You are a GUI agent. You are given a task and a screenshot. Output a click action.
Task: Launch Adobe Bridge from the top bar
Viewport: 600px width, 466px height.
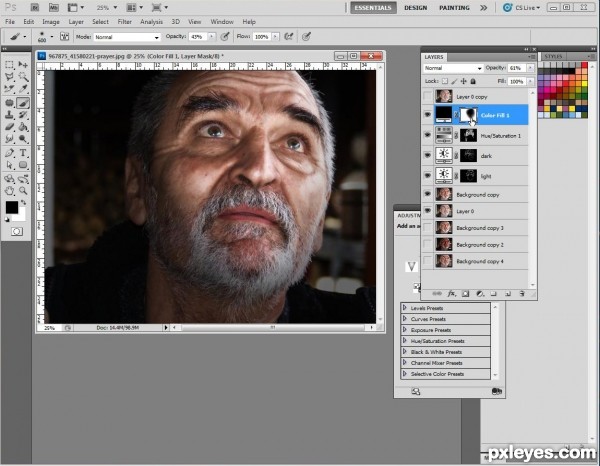coord(35,7)
